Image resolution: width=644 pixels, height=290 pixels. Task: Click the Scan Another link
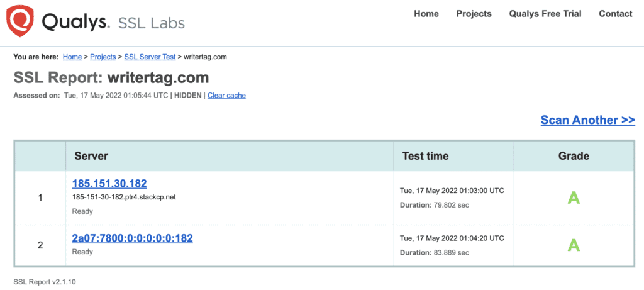(588, 120)
